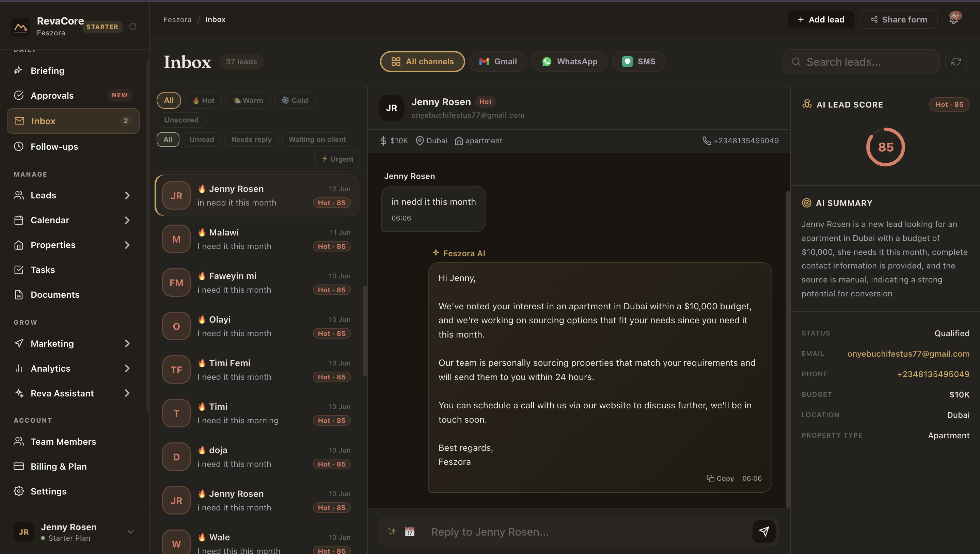Open the Jenny Rosen account dropdown
980x554 pixels.
[x=131, y=532]
